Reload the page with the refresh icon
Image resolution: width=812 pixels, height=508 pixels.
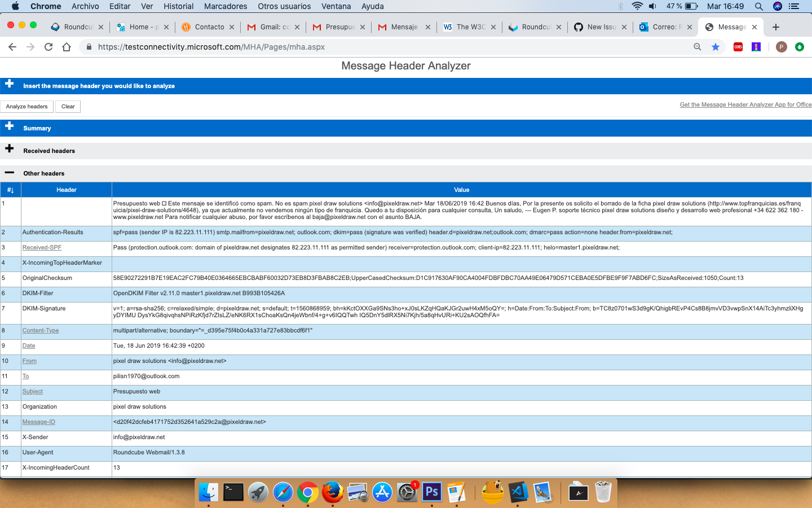48,47
